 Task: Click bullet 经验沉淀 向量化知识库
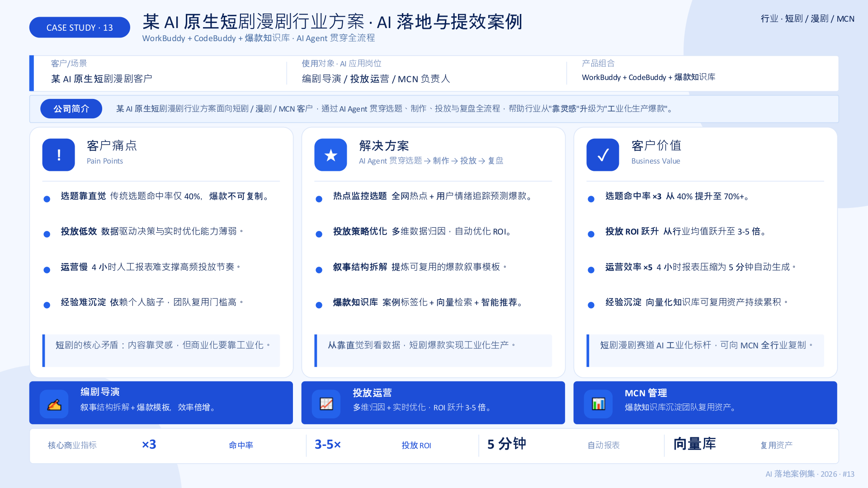(x=697, y=302)
